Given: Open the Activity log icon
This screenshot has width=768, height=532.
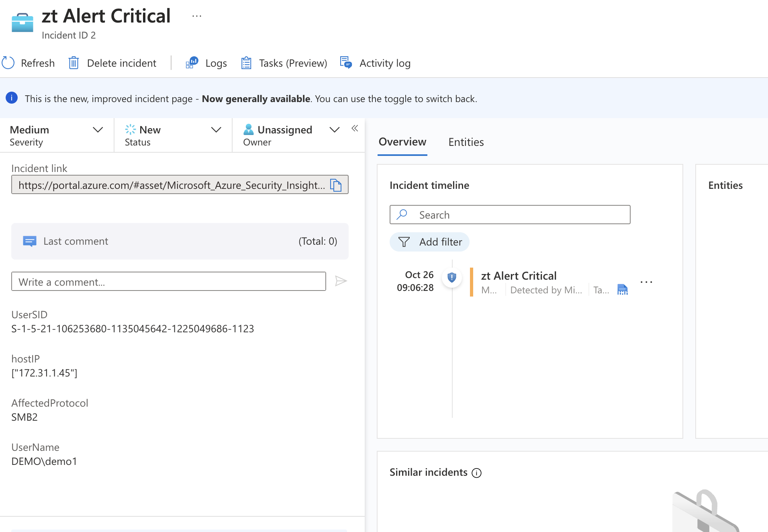Looking at the screenshot, I should 346,63.
